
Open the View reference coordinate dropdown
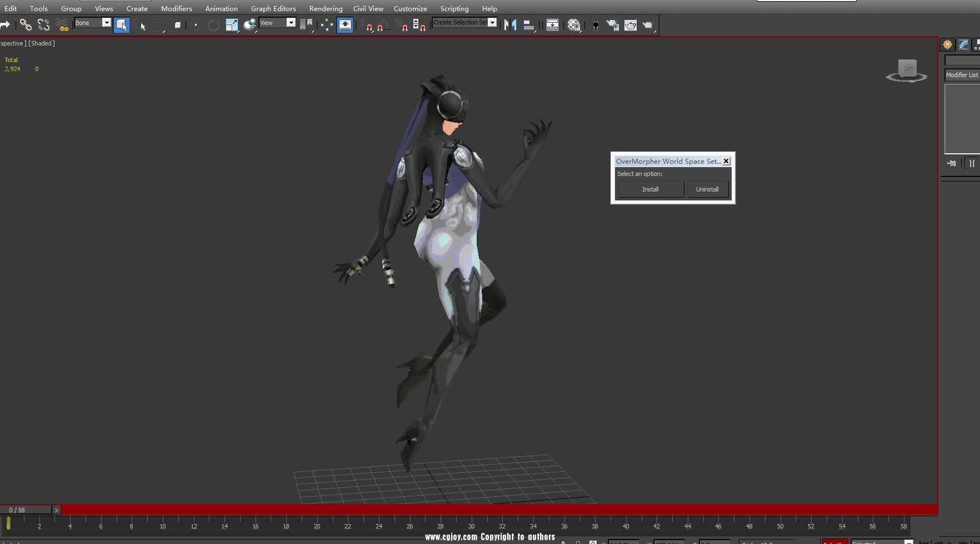point(277,23)
